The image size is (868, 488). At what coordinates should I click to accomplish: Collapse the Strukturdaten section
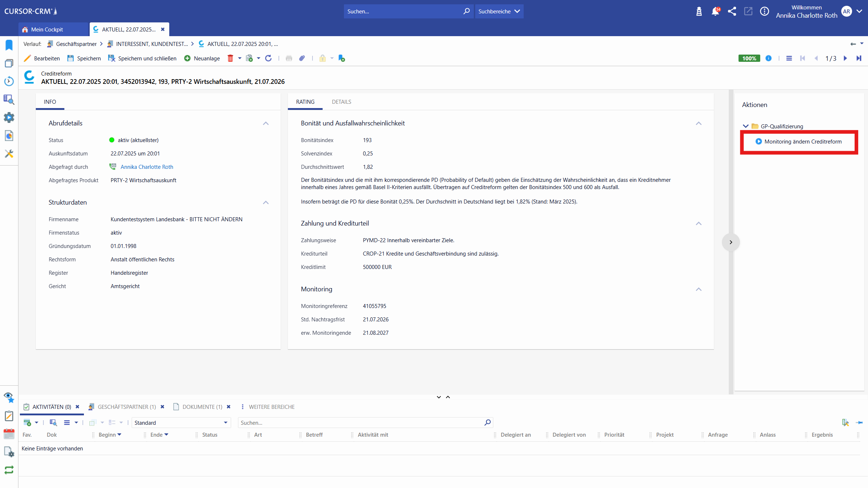point(266,202)
